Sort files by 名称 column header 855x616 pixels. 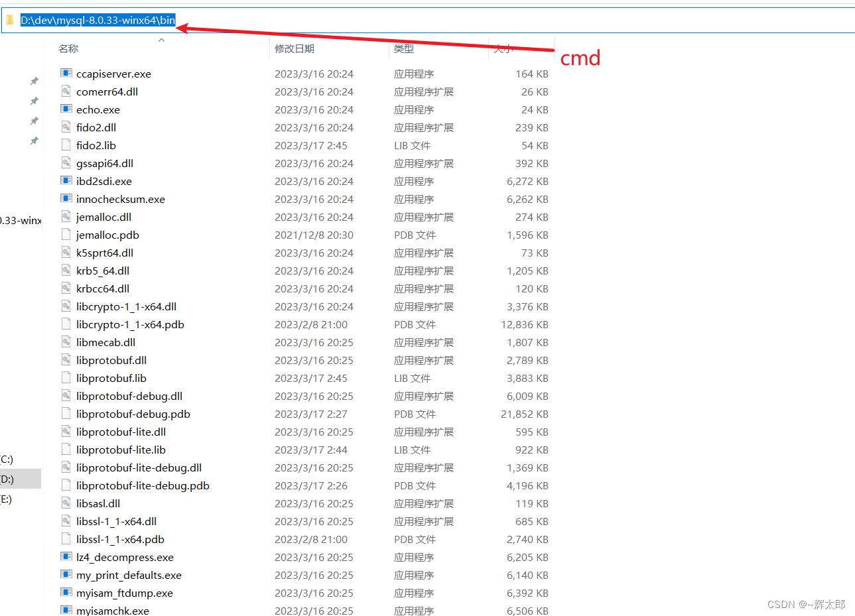(x=68, y=48)
